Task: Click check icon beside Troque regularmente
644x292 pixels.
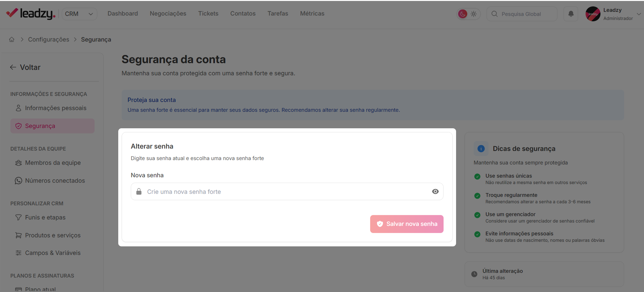Action: tap(477, 196)
